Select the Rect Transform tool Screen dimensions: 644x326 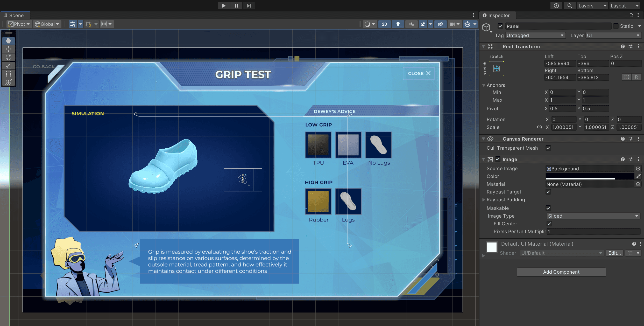point(9,74)
